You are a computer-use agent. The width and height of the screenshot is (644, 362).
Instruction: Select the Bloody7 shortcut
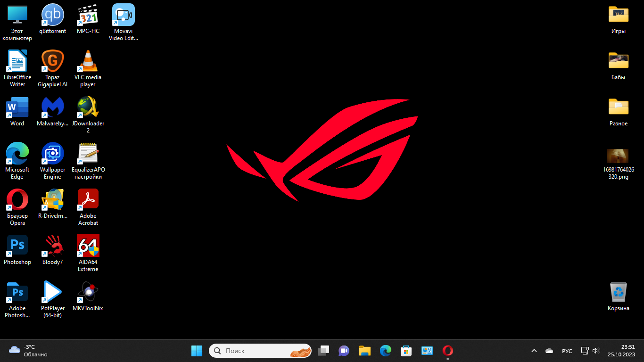coord(52,250)
